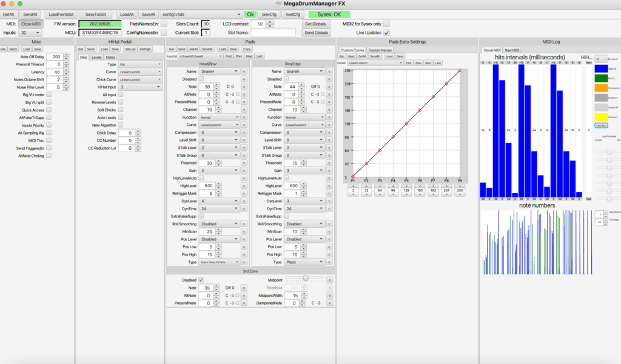Toggle the Head/Bow HighLevelAuto checkbox
Image resolution: width=621 pixels, height=364 pixels.
pyautogui.click(x=201, y=178)
